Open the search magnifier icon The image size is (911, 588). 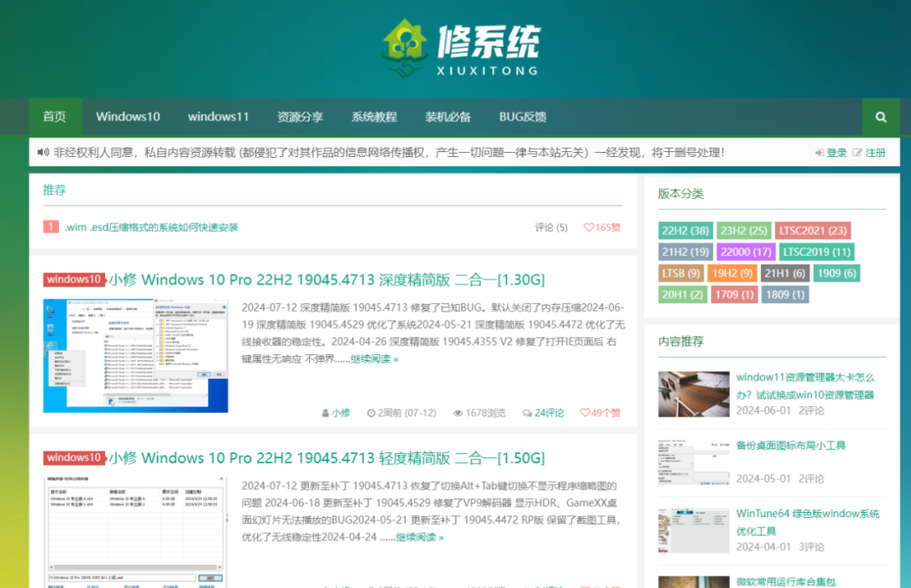881,117
